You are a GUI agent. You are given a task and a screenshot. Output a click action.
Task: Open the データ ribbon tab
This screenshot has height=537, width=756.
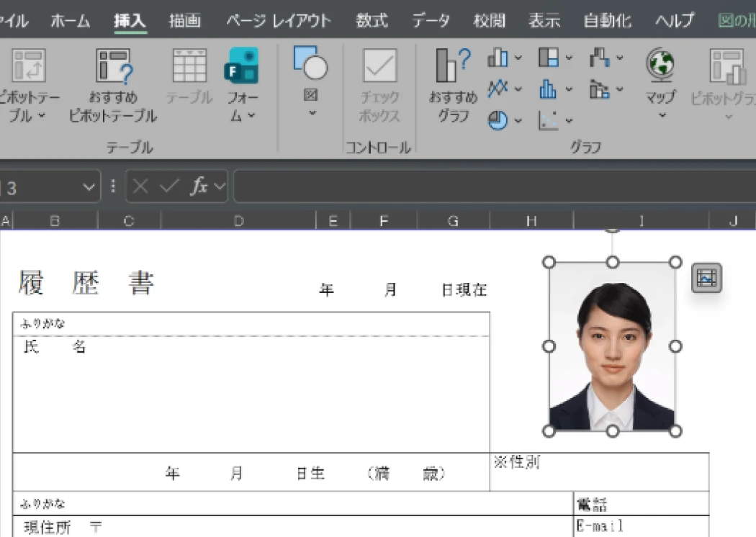point(431,21)
